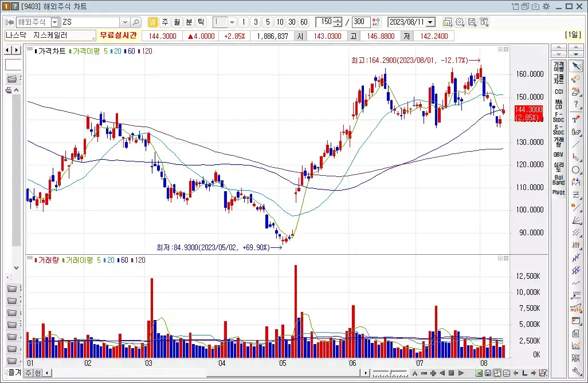Click the 300 total bars input field

[360, 22]
